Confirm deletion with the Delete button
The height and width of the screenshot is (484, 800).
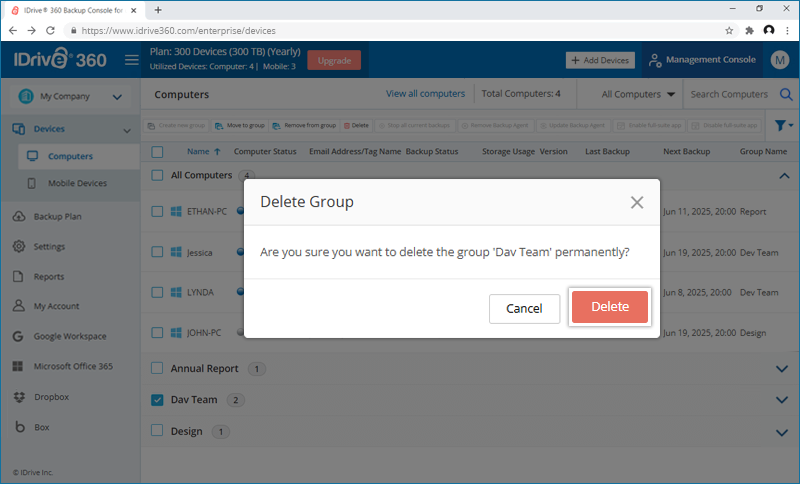point(610,307)
